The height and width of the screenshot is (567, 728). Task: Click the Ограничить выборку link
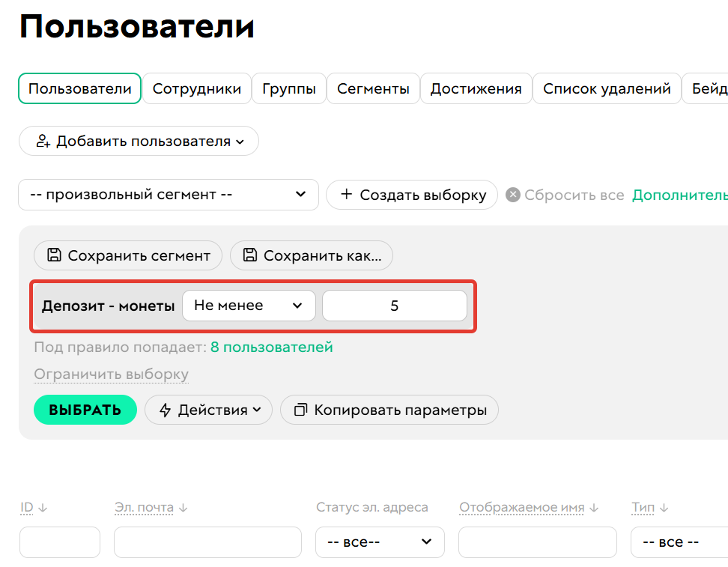point(110,374)
